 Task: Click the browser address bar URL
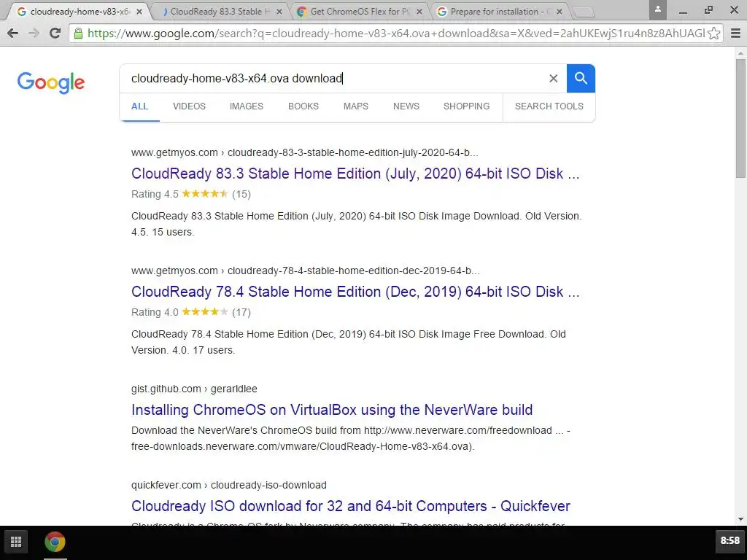395,33
